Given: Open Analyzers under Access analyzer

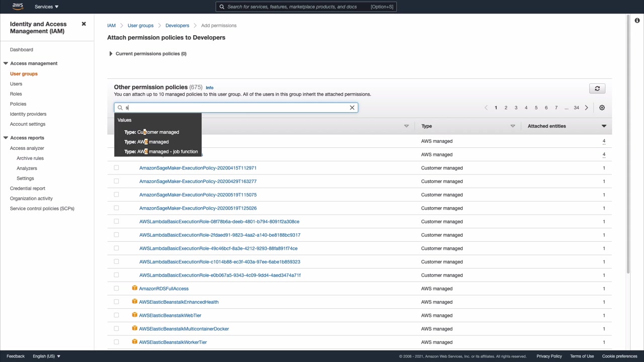Looking at the screenshot, I should 27,168.
